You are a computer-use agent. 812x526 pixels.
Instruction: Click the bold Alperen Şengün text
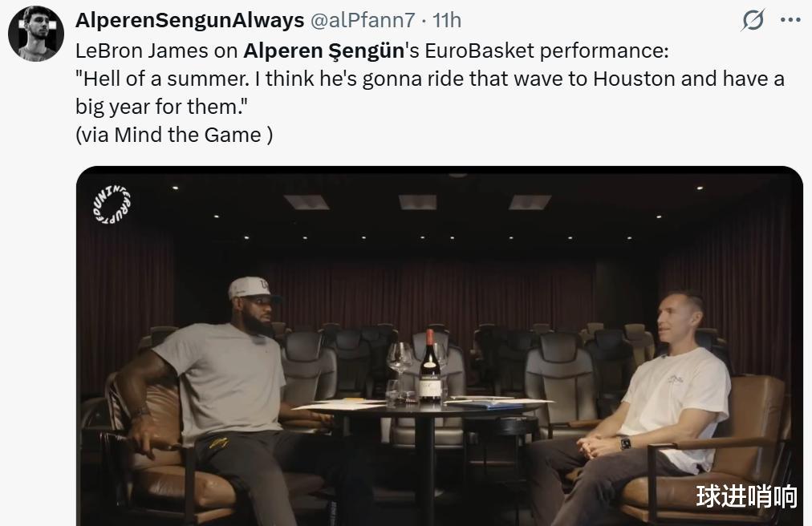(323, 51)
